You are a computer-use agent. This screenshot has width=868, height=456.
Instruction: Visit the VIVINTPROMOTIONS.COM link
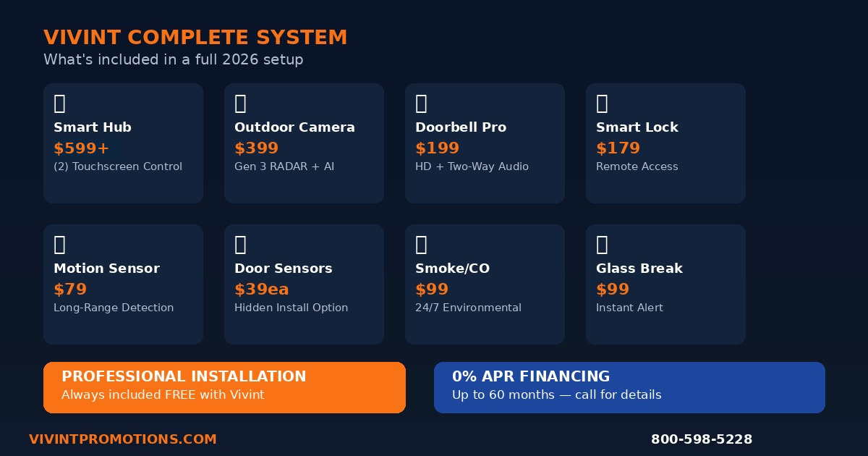point(123,439)
